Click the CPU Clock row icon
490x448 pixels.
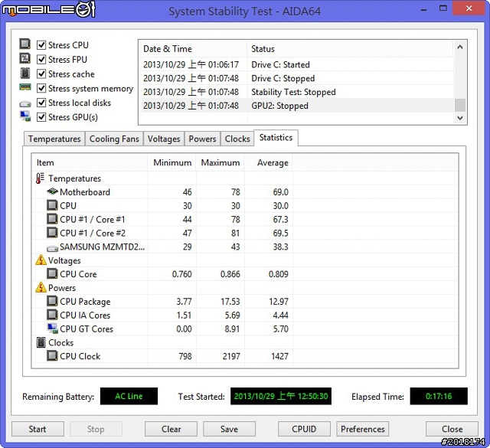(x=52, y=356)
